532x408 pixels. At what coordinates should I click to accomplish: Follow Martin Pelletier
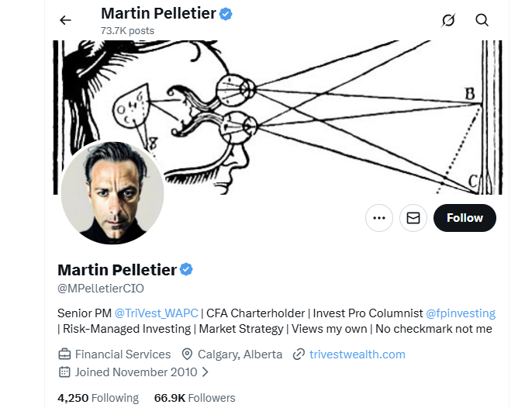click(x=465, y=218)
